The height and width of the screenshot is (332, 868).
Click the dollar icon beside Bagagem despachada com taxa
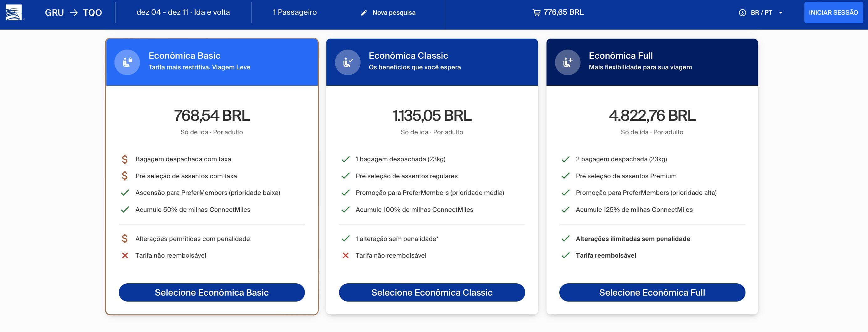[125, 159]
